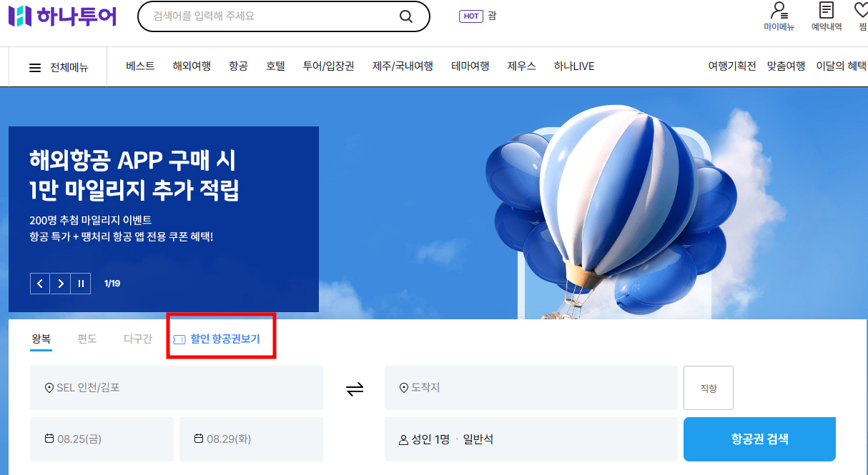Click the Hanatour logo

62,16
